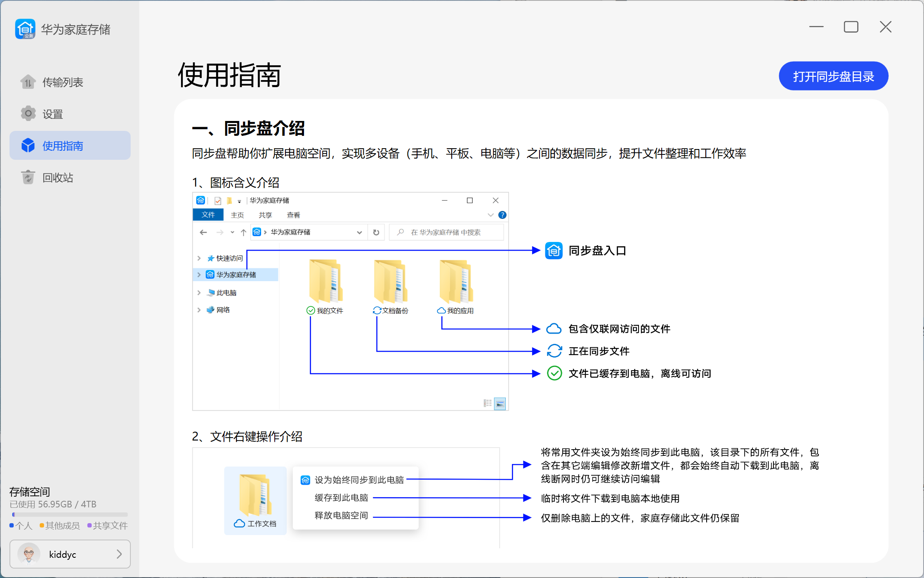Click the 工作文档 folder in the illustration
The image size is (924, 578).
pyautogui.click(x=255, y=500)
